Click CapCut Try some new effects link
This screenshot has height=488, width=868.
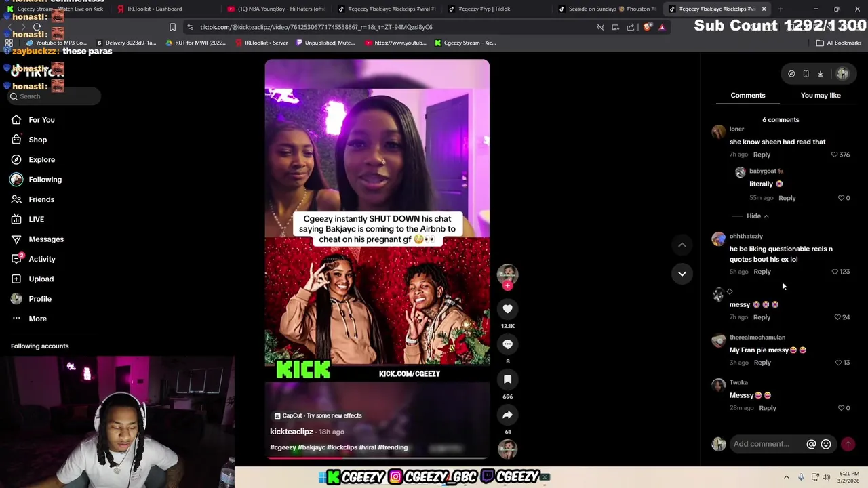pyautogui.click(x=317, y=415)
